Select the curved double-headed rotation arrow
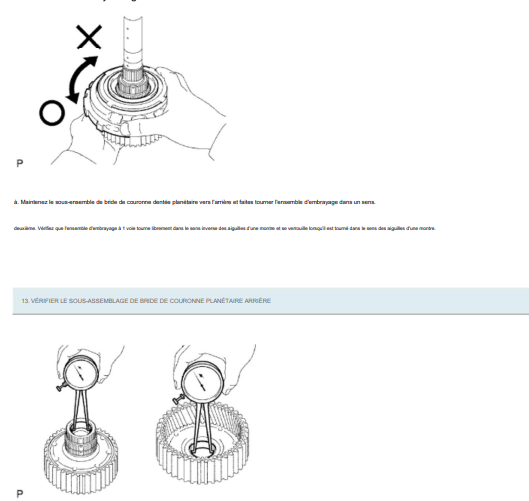Viewport: 529px width, 501px height. click(x=82, y=80)
